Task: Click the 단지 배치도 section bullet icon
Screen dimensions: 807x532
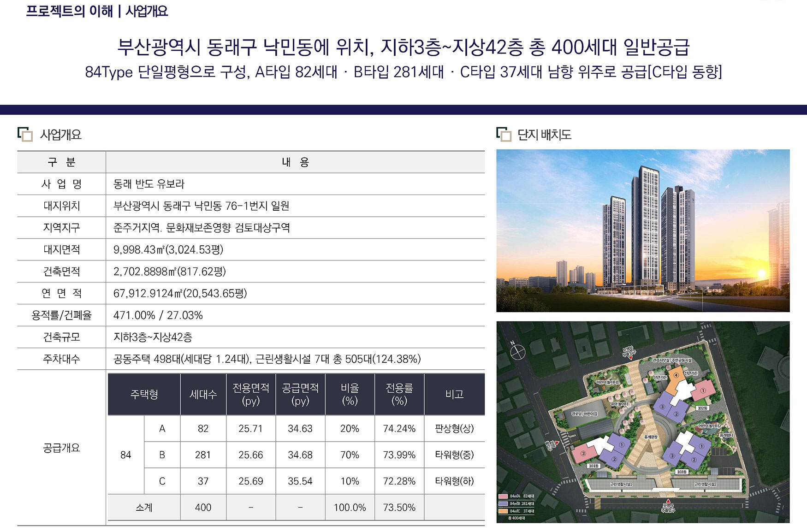Action: [x=504, y=134]
